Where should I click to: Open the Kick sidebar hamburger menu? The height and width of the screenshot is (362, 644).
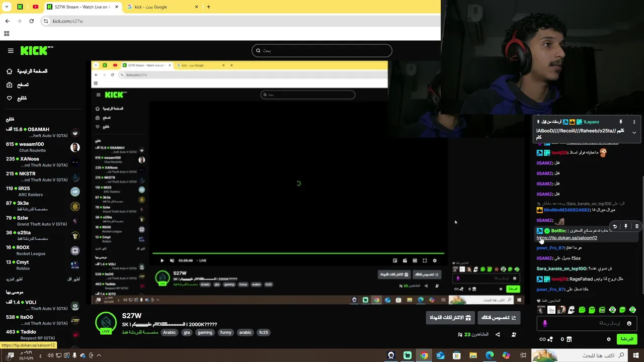[11, 51]
